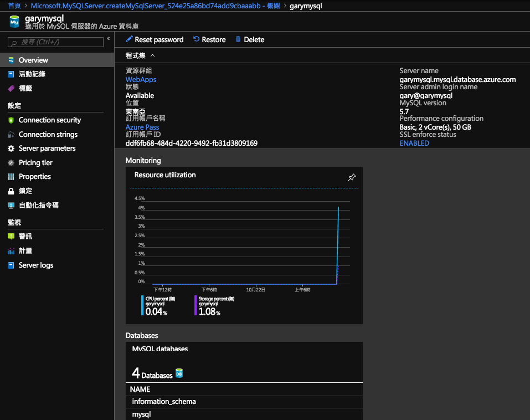
Task: Open Server logs page
Action: pos(57,265)
